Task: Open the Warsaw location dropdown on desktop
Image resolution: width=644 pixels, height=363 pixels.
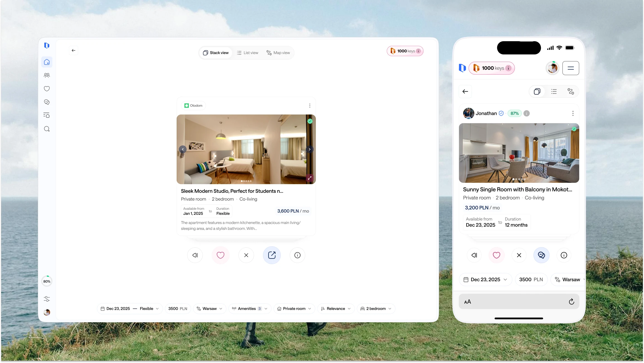Action: [x=209, y=309]
